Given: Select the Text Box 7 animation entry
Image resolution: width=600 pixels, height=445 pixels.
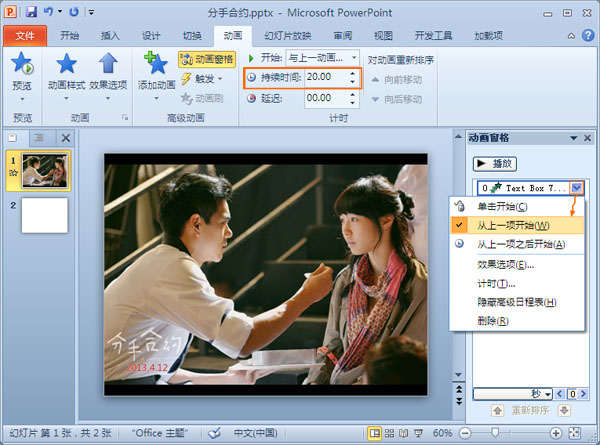Looking at the screenshot, I should point(530,188).
